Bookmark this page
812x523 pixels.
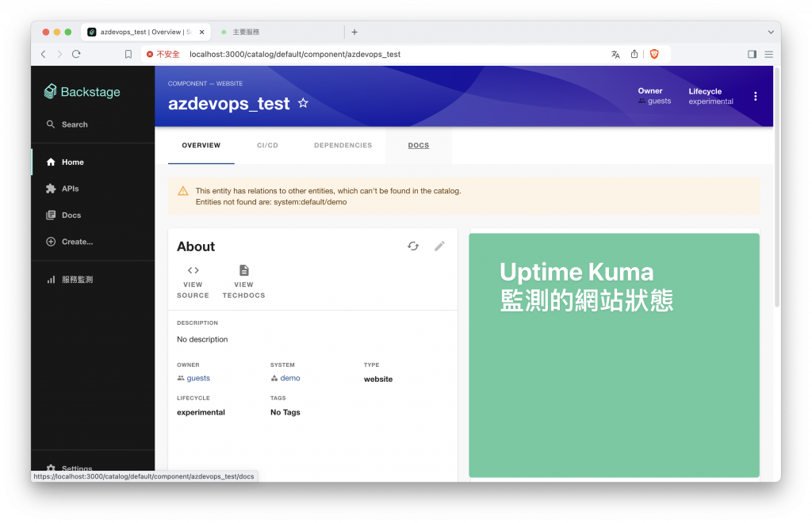pos(128,55)
